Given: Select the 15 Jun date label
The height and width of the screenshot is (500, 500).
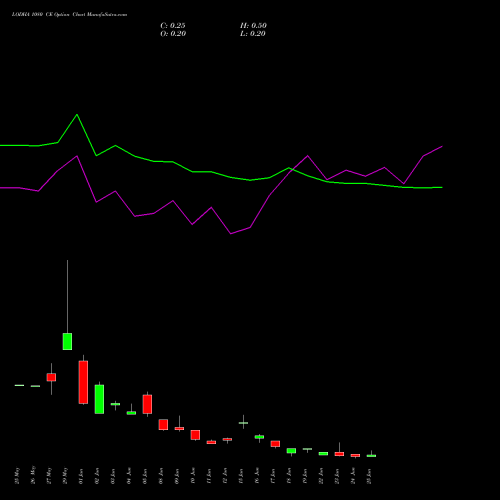Looking at the screenshot, I should tap(241, 476).
